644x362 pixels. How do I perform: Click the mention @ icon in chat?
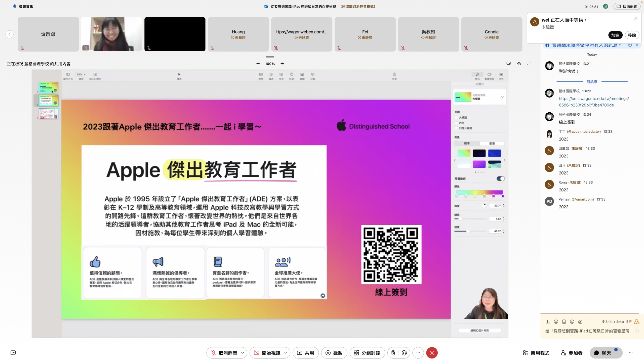coord(572,322)
